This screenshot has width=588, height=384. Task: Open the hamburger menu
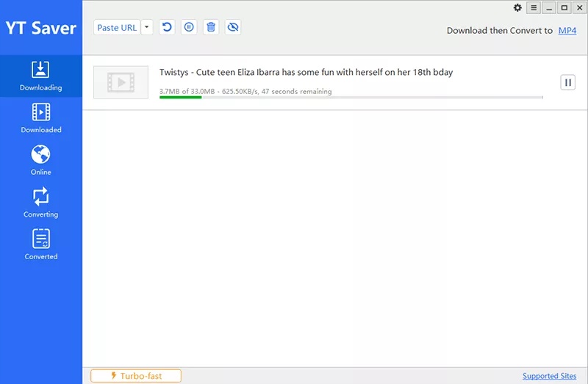[534, 8]
